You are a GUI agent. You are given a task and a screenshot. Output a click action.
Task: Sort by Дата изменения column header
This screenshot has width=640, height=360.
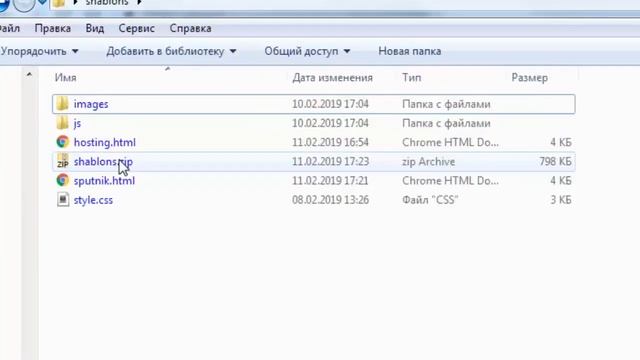332,78
